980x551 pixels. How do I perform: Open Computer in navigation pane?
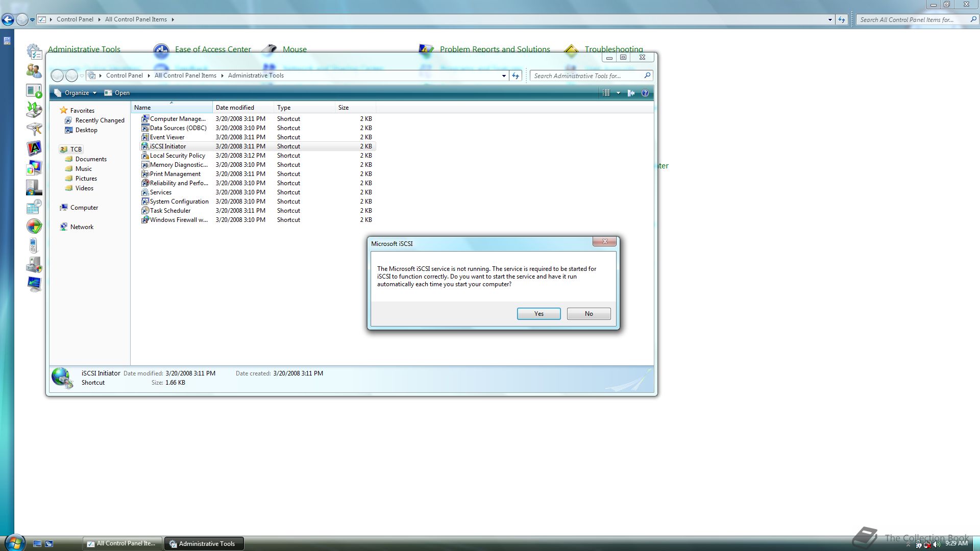[x=79, y=208]
